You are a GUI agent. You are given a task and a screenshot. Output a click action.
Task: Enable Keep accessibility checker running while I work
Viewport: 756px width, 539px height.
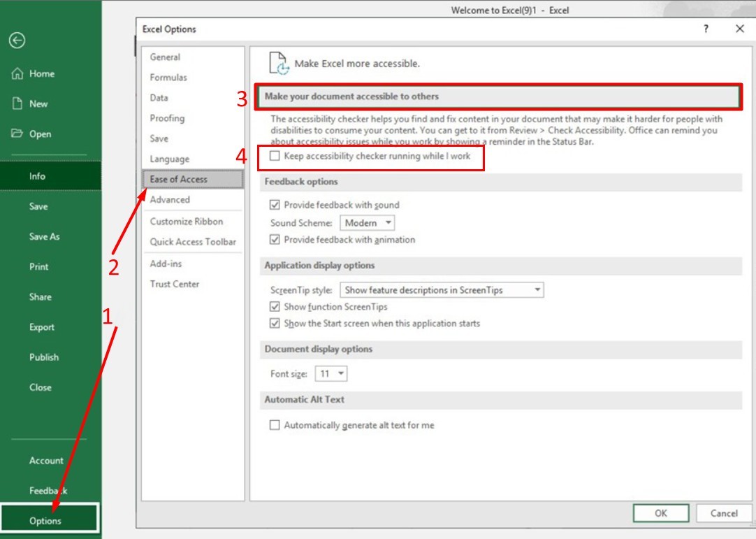[275, 156]
